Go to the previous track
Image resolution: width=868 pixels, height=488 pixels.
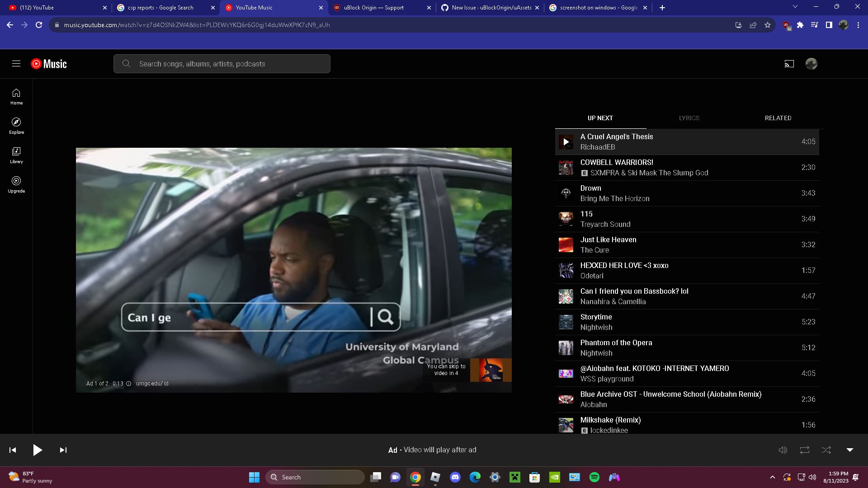coord(12,450)
